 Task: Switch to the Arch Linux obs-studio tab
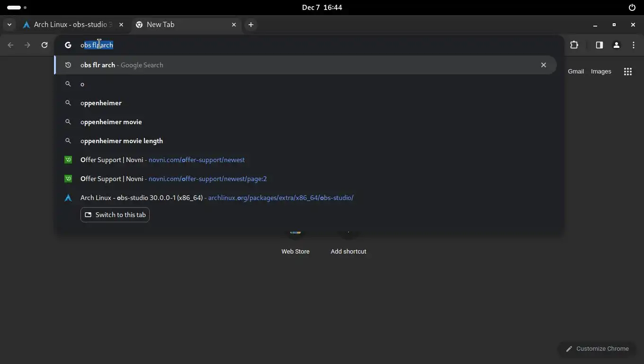[x=73, y=25]
